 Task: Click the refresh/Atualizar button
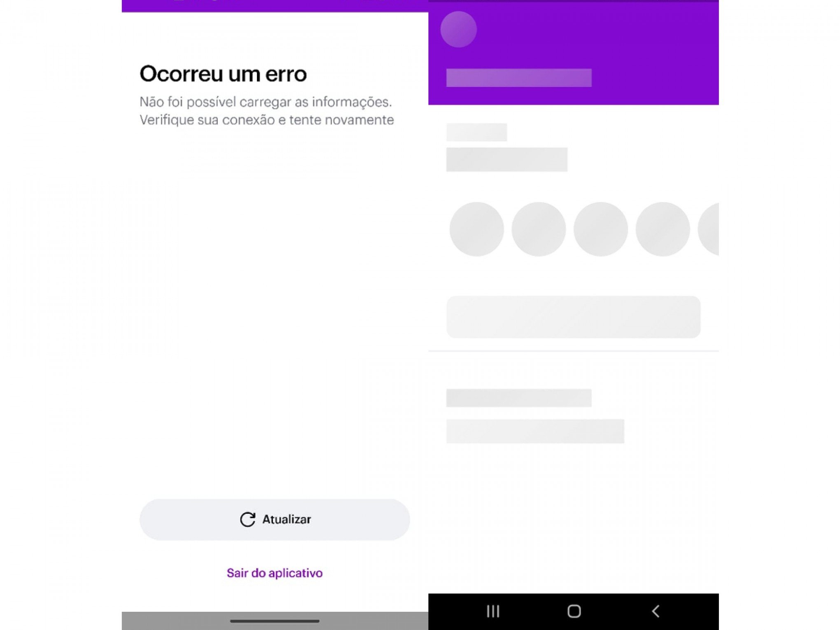[275, 520]
